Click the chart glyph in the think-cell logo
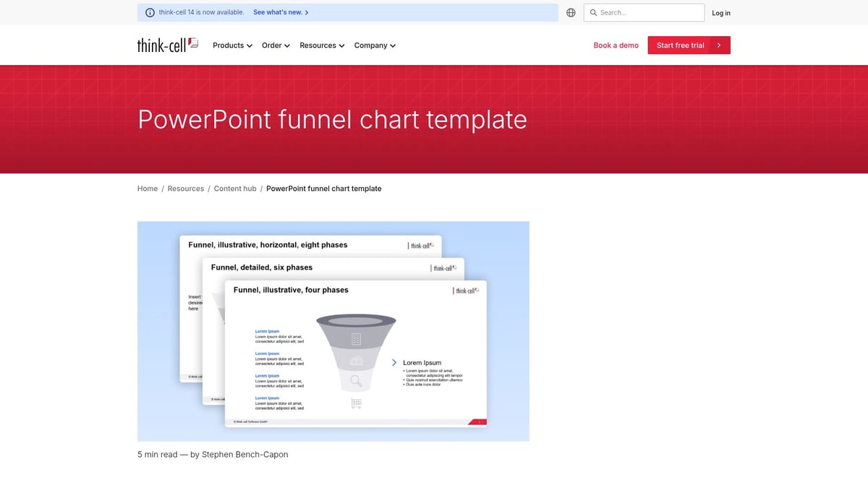This screenshot has height=488, width=868. pos(192,42)
